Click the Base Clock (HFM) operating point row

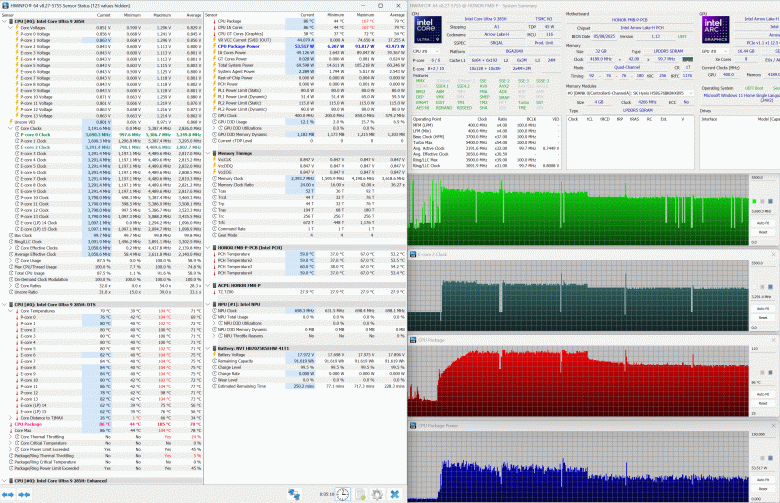tap(486, 136)
